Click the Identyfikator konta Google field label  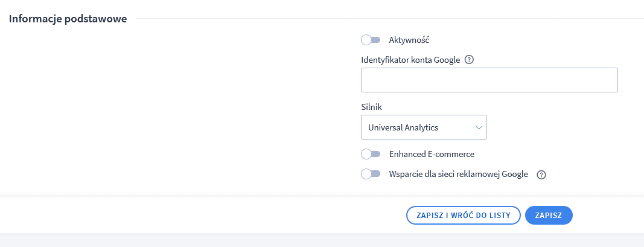(410, 60)
